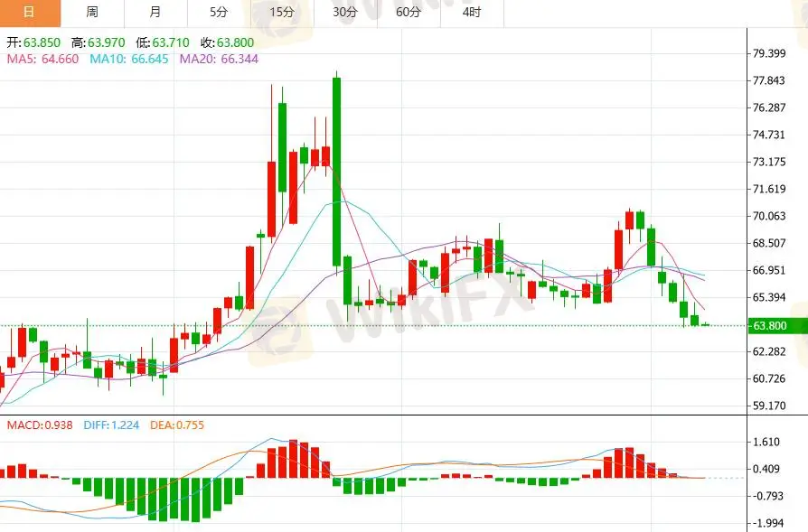Click the open price 开:63.850
The height and width of the screenshot is (532, 808).
click(33, 42)
